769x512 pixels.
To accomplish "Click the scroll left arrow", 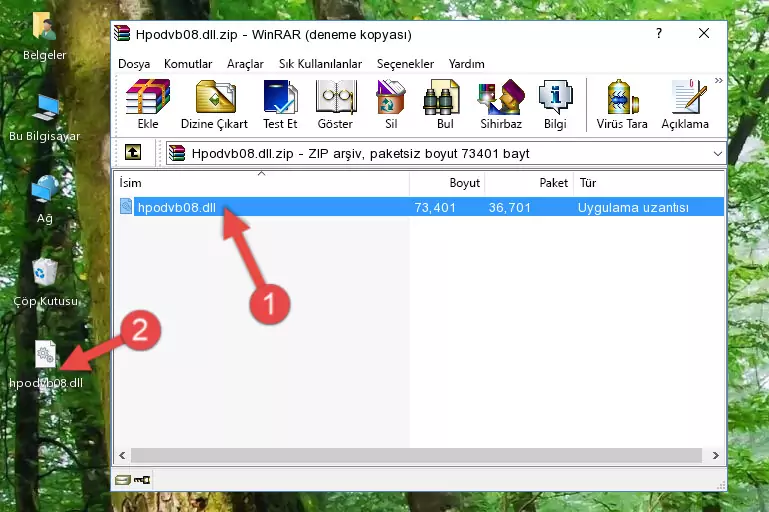I will (122, 455).
